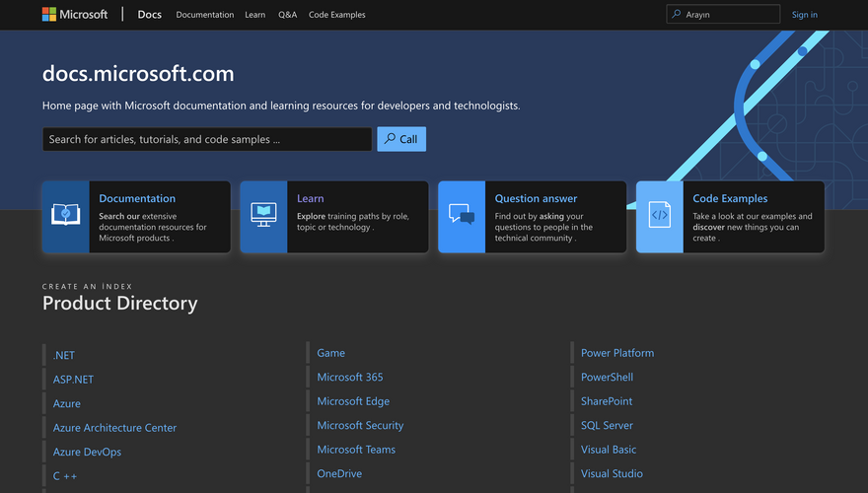Select Learn in the top navigation
Image resolution: width=868 pixels, height=493 pixels.
click(x=255, y=15)
